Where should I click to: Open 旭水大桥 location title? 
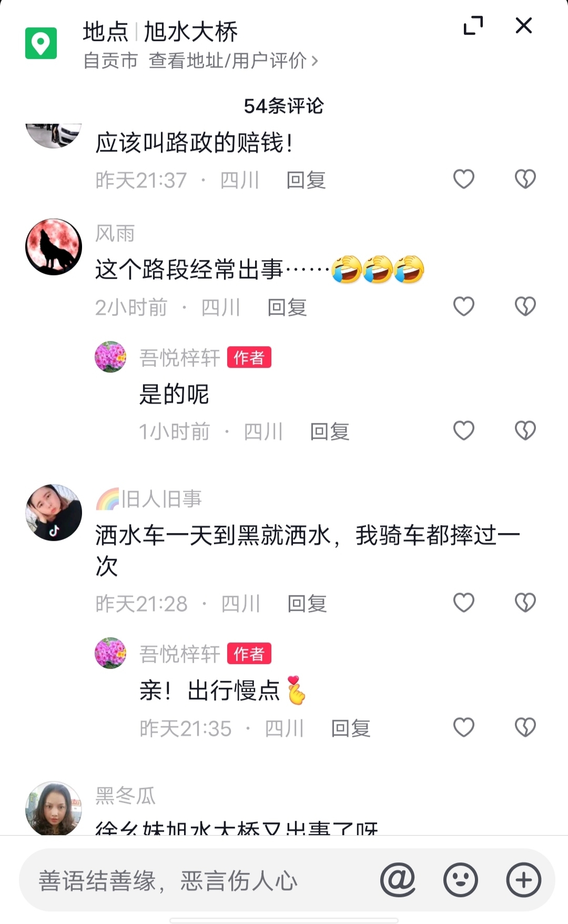point(190,32)
